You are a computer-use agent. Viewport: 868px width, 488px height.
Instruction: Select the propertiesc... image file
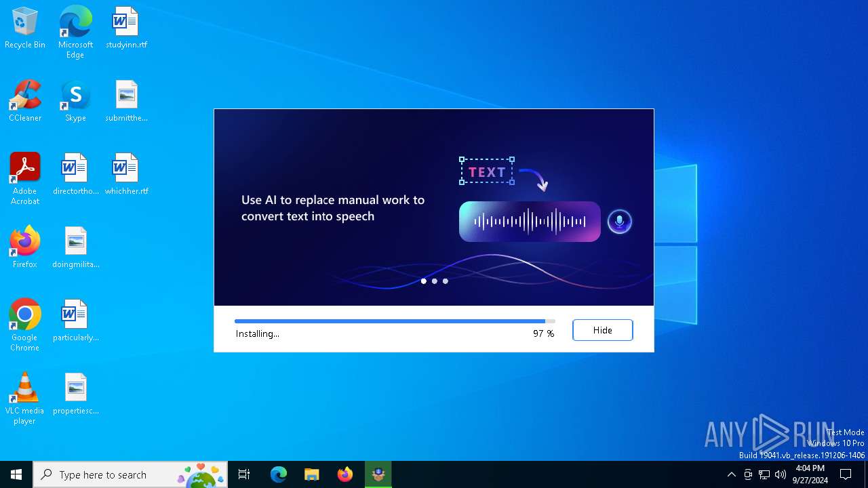point(75,394)
